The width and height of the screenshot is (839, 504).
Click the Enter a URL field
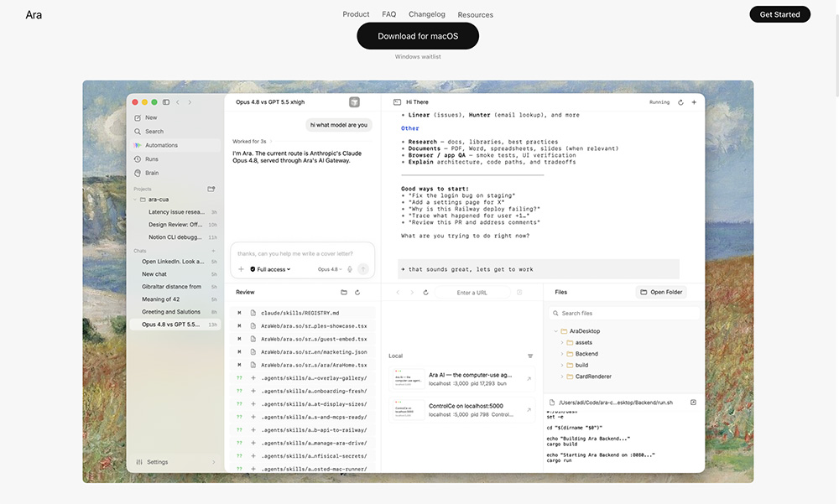pyautogui.click(x=472, y=293)
